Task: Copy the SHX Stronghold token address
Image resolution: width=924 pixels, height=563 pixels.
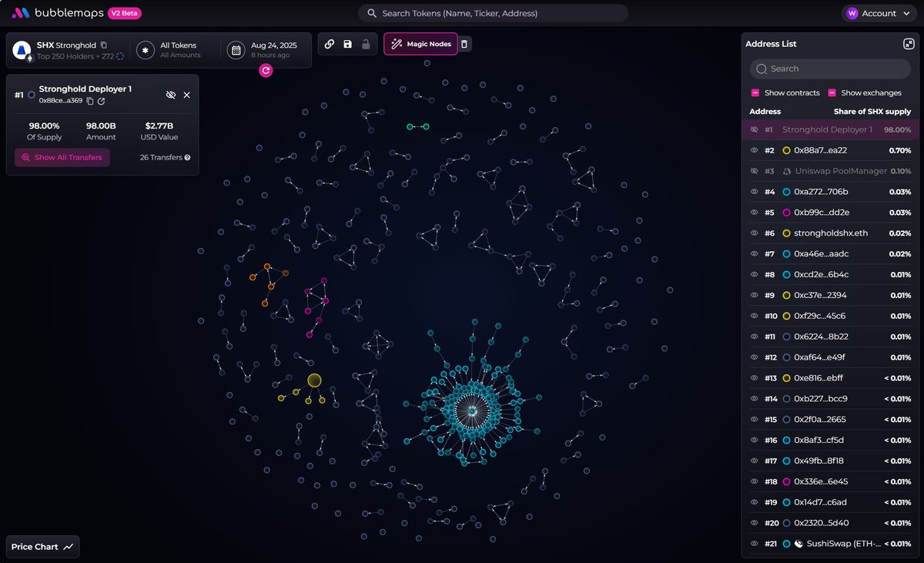Action: 104,45
